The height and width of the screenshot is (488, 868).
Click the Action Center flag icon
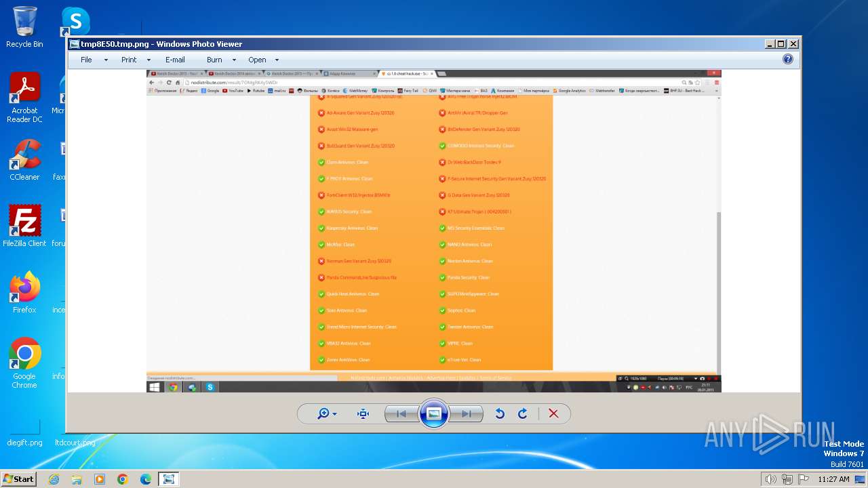(804, 479)
